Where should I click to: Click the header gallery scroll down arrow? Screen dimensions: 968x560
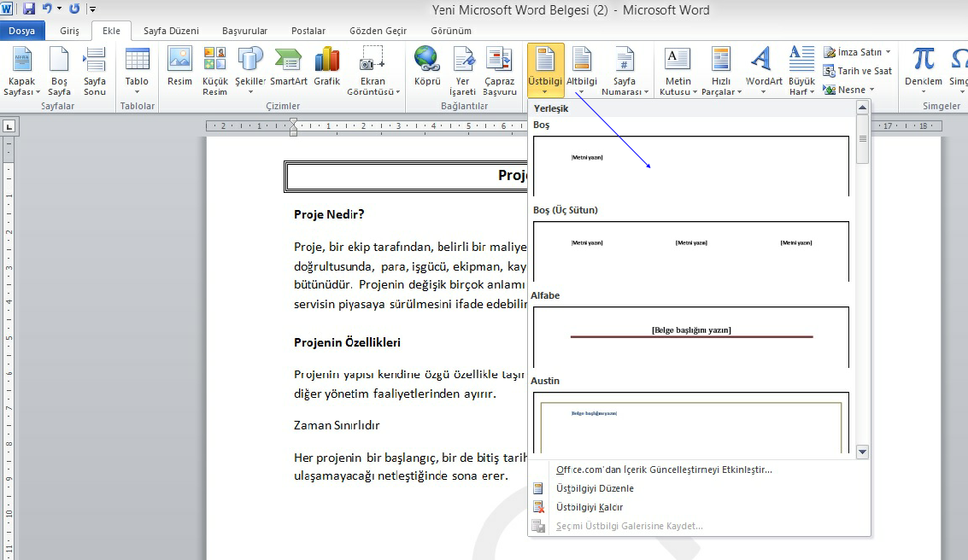coord(862,452)
